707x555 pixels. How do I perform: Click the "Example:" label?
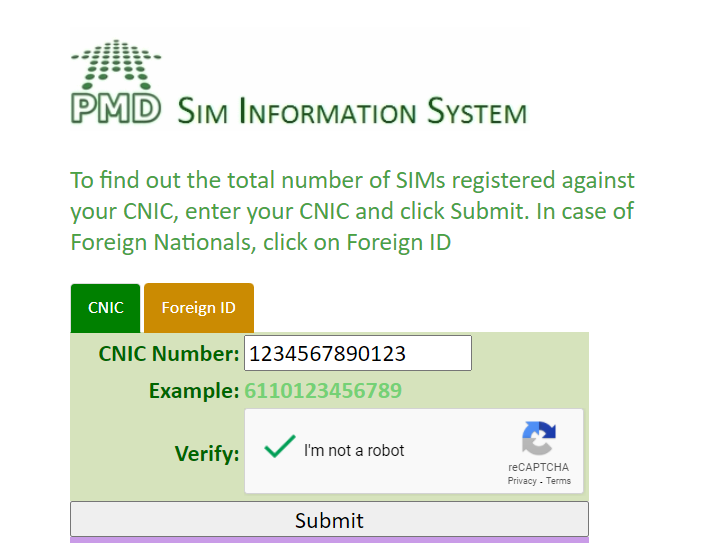[x=194, y=391]
